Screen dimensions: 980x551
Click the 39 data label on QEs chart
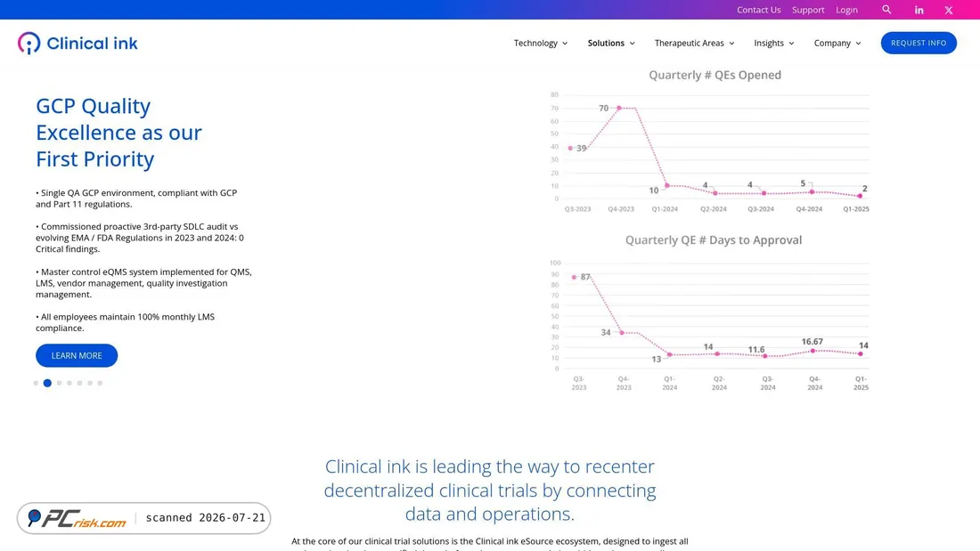pos(581,149)
